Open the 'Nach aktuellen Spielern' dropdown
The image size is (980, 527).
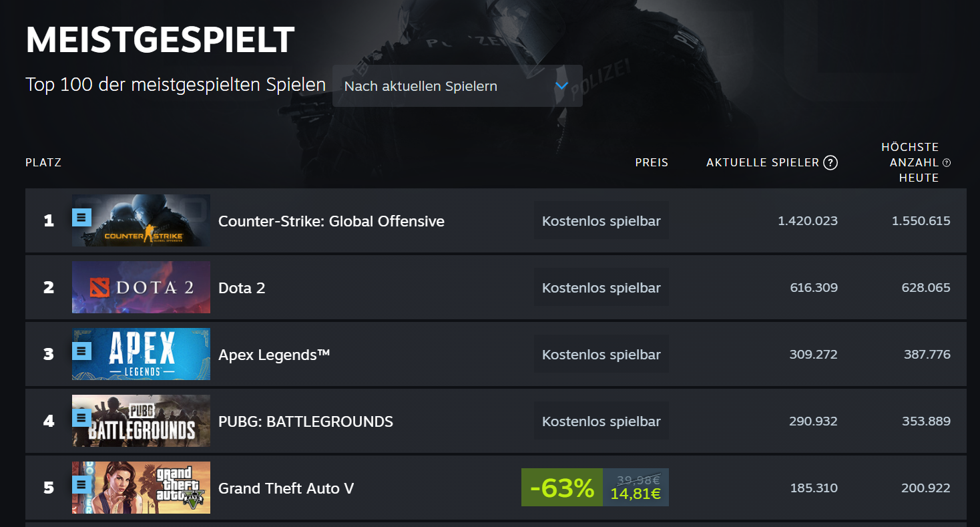(x=457, y=86)
